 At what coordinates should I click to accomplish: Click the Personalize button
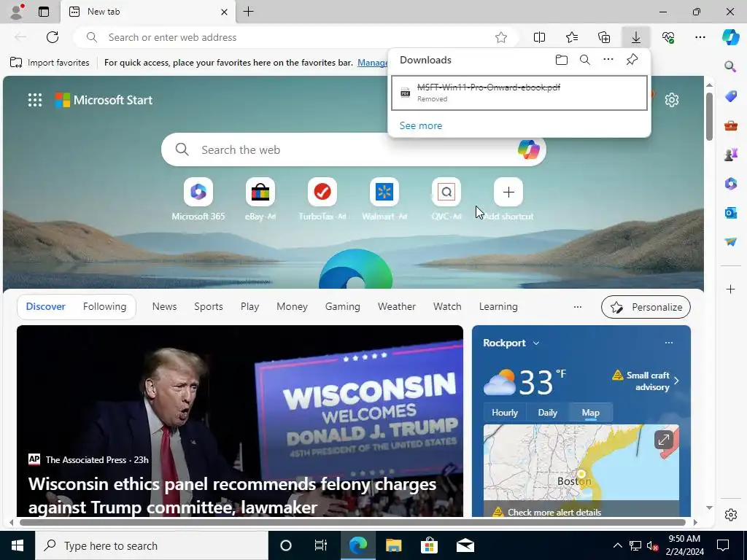tap(646, 307)
